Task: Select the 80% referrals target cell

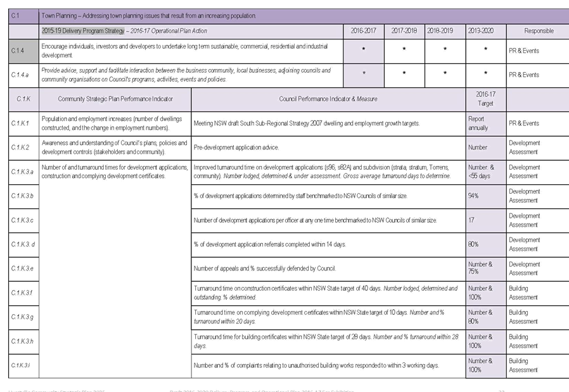Action: [x=485, y=244]
